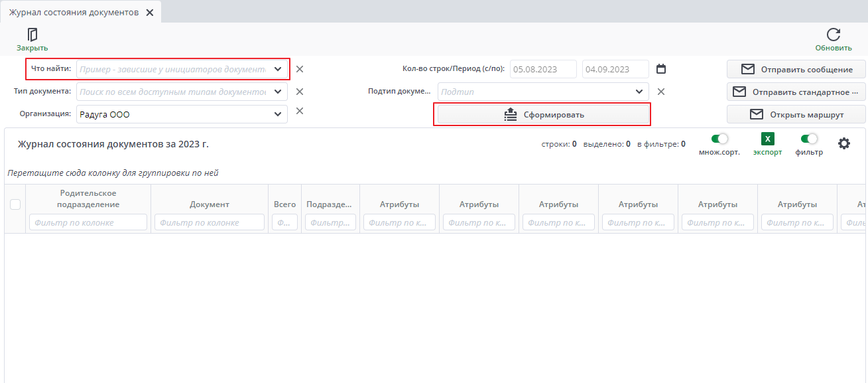Click the Обновить refresh icon
Image resolution: width=868 pixels, height=383 pixels.
pyautogui.click(x=834, y=35)
